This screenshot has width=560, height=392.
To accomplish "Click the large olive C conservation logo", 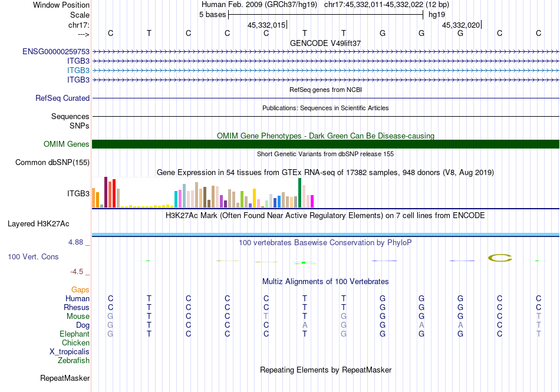I will [500, 258].
